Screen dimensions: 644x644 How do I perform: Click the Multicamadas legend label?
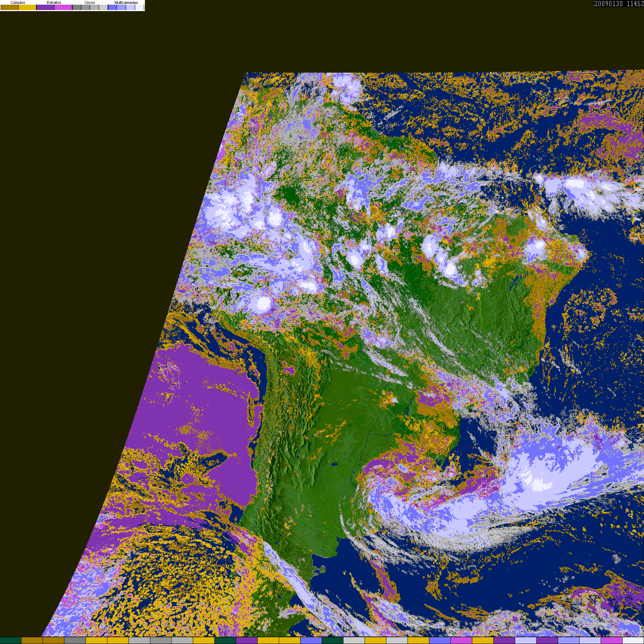126,3
